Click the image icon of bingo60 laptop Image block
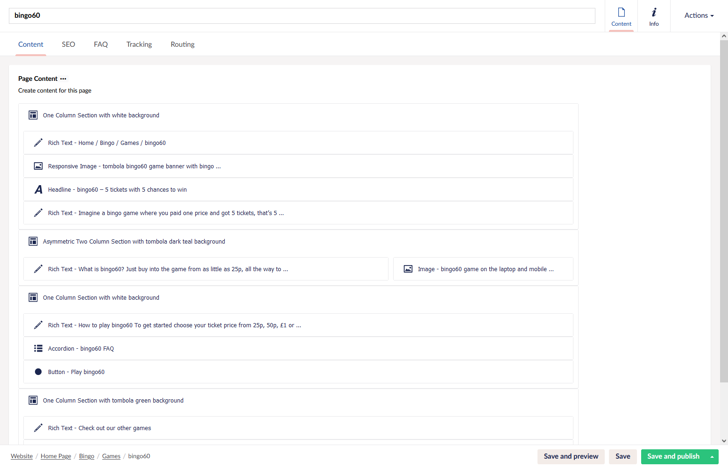 click(x=408, y=269)
